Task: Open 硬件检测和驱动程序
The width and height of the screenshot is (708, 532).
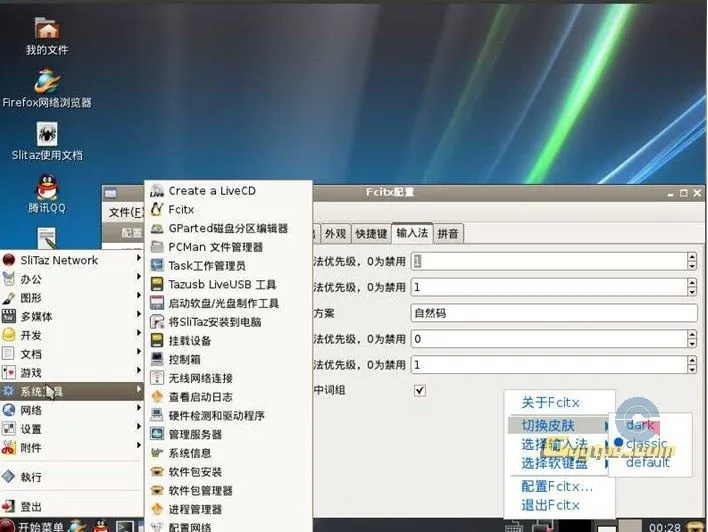Action: pyautogui.click(x=228, y=416)
